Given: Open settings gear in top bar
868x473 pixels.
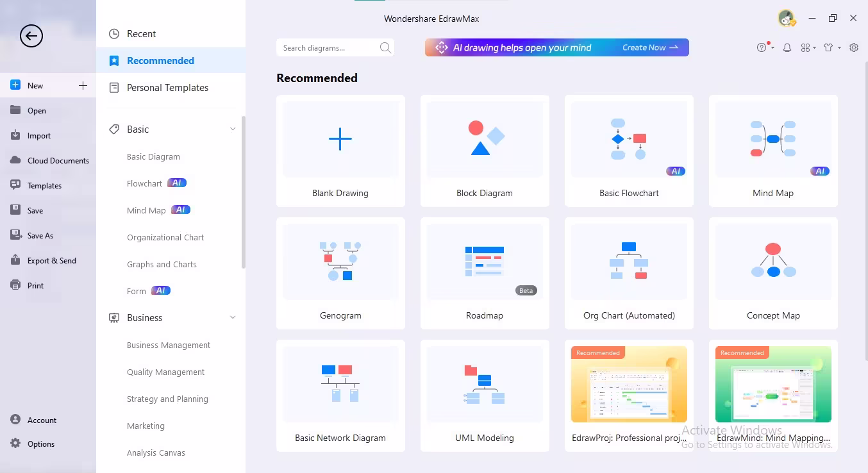Looking at the screenshot, I should pos(854,47).
